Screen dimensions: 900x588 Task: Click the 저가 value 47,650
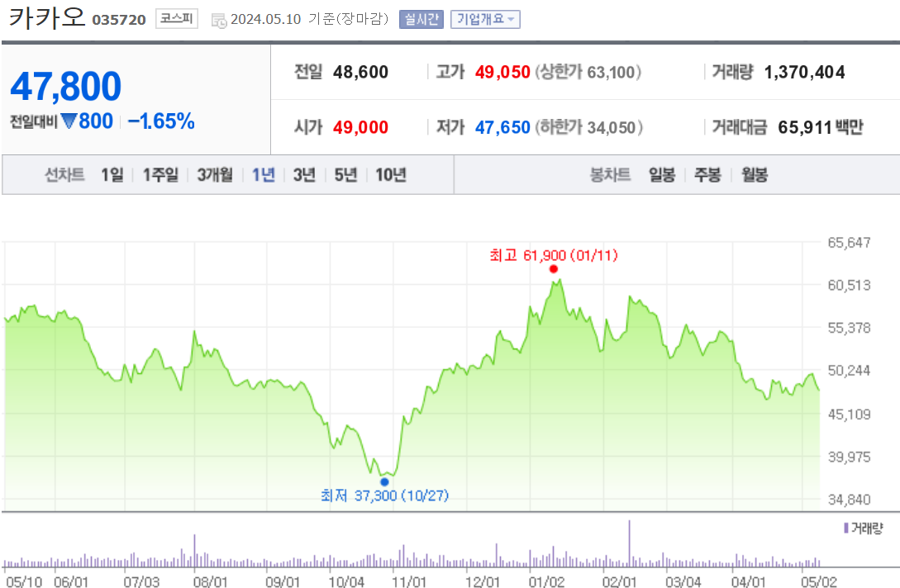point(502,127)
